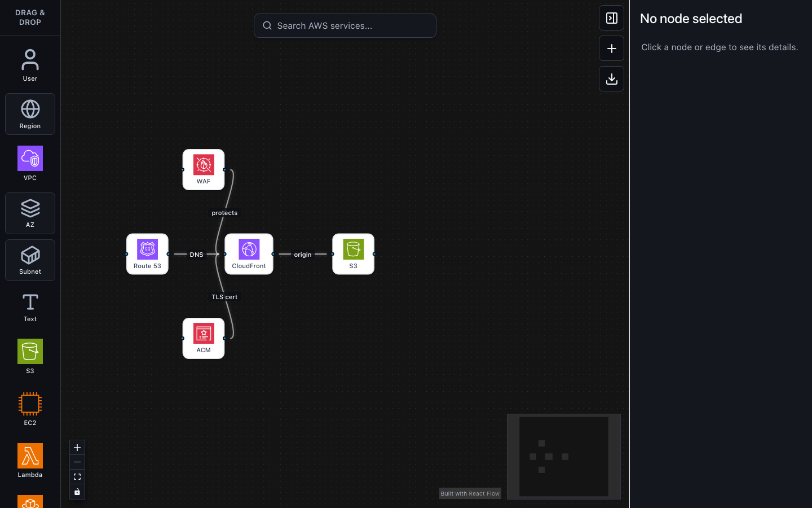The image size is (812, 508).
Task: Focus the Search AWS services field
Action: click(x=345, y=26)
